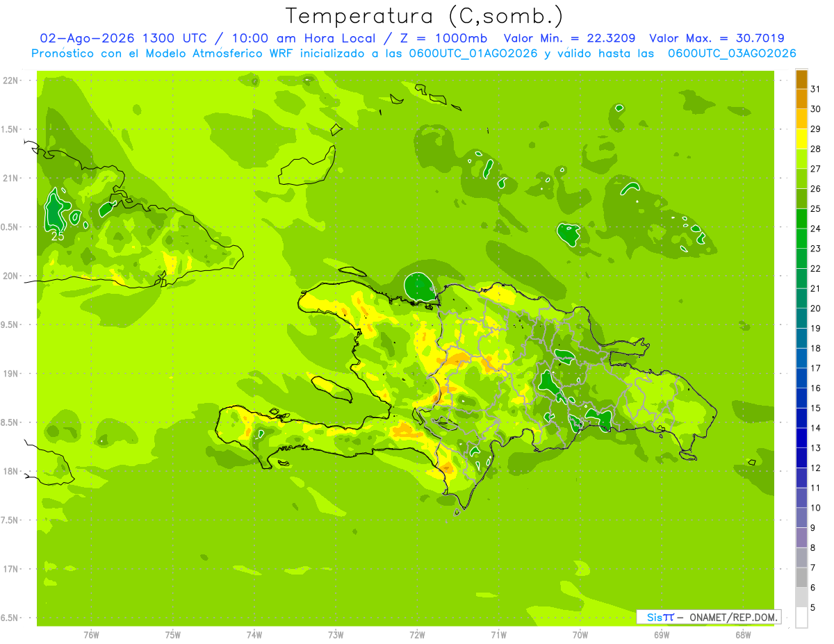The image size is (834, 644).
Task: Click the orange swatch between legend 30 and 31
Action: (x=801, y=99)
